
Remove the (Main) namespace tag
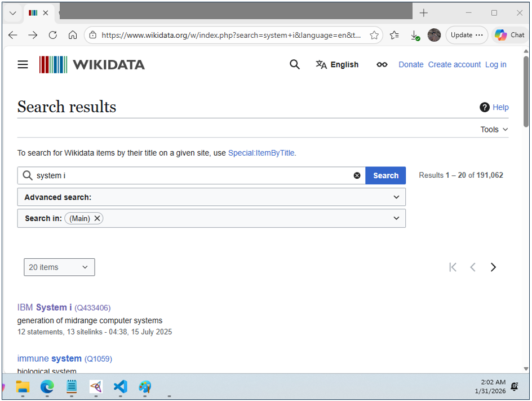pyautogui.click(x=97, y=218)
